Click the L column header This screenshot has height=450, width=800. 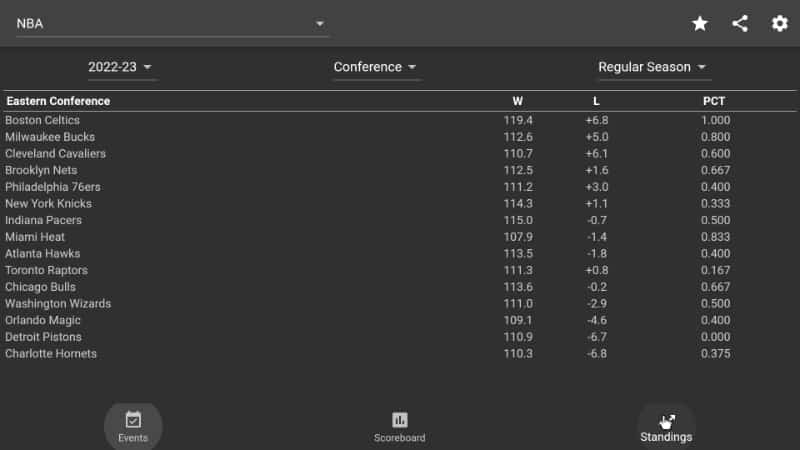pos(596,101)
